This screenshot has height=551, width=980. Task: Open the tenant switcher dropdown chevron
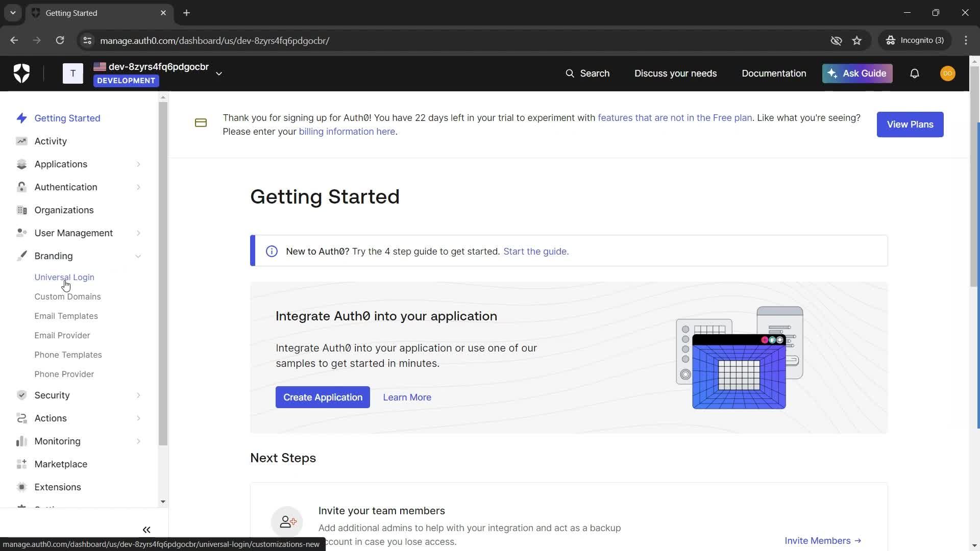click(219, 74)
